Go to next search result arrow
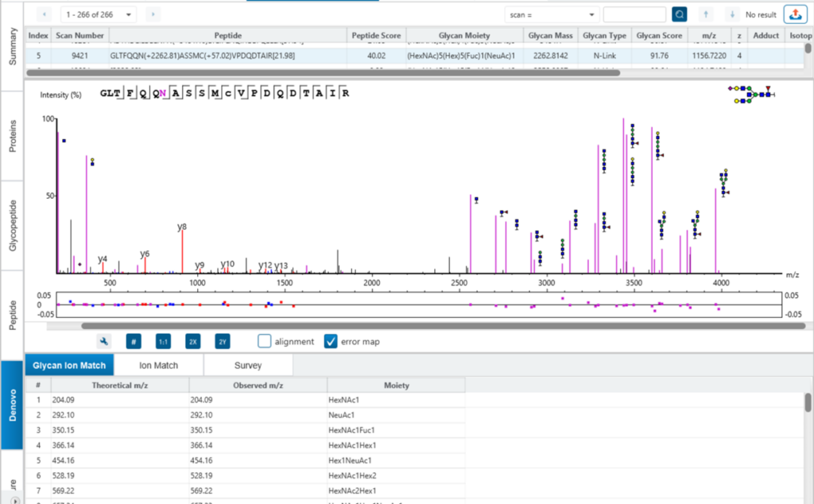The width and height of the screenshot is (814, 504). pos(732,14)
